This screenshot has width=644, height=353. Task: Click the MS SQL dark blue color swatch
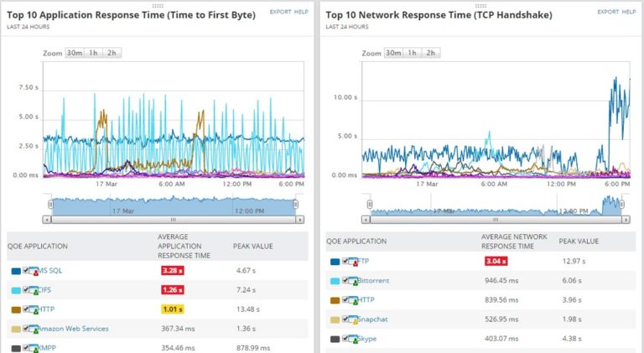point(16,272)
